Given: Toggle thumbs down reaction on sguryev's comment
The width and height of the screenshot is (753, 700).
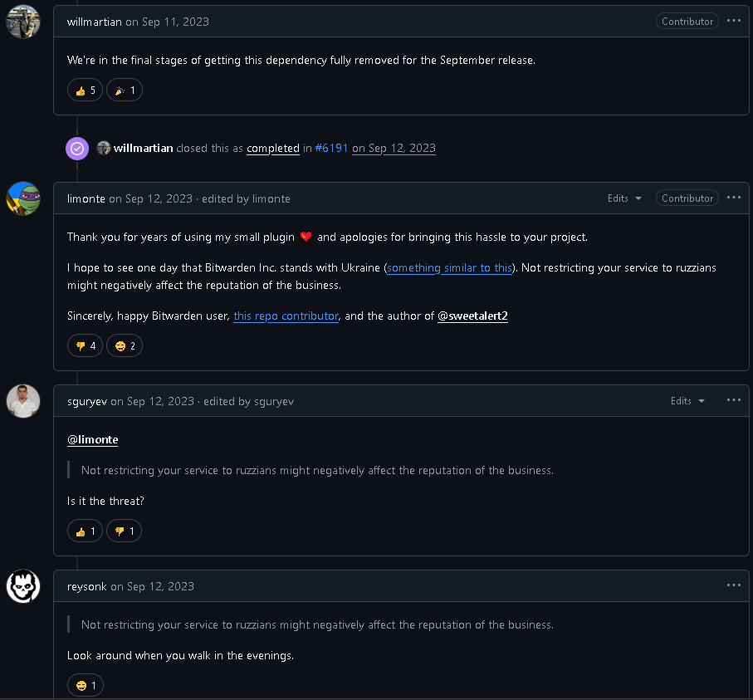Looking at the screenshot, I should [x=124, y=531].
